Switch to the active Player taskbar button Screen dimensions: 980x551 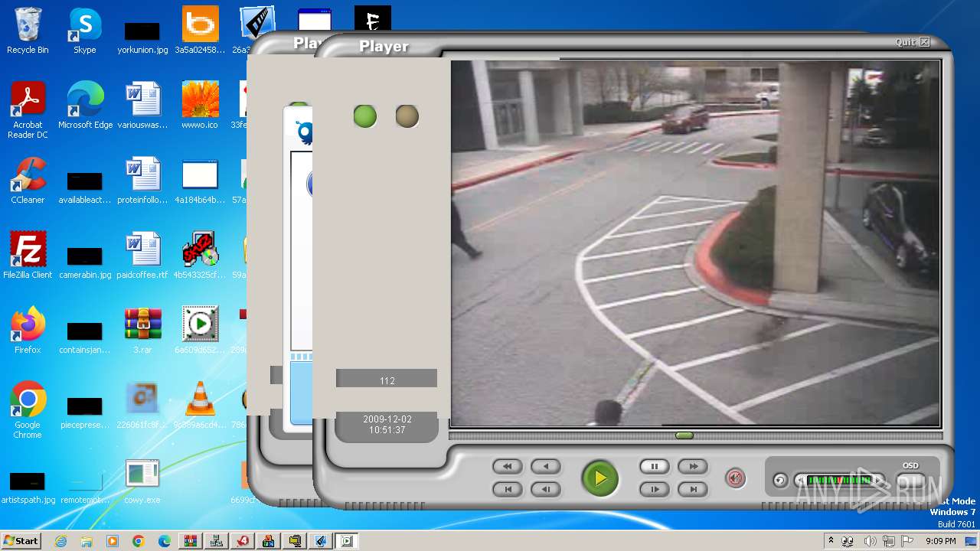(x=347, y=541)
